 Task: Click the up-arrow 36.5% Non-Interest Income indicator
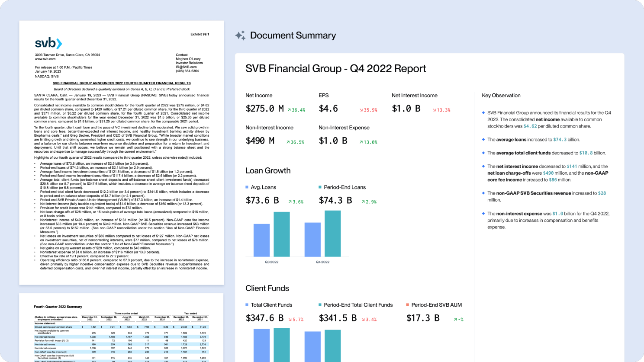click(295, 142)
